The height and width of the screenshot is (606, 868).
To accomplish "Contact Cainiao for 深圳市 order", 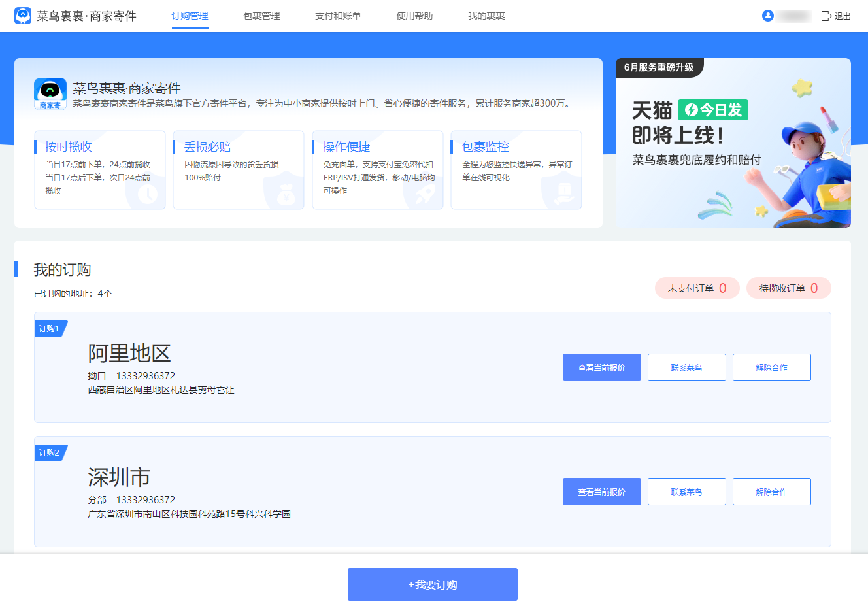I will [687, 492].
